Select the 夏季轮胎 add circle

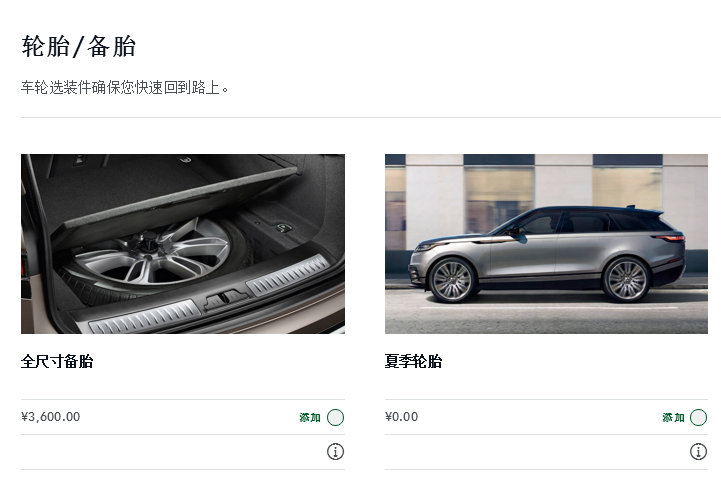pos(698,417)
